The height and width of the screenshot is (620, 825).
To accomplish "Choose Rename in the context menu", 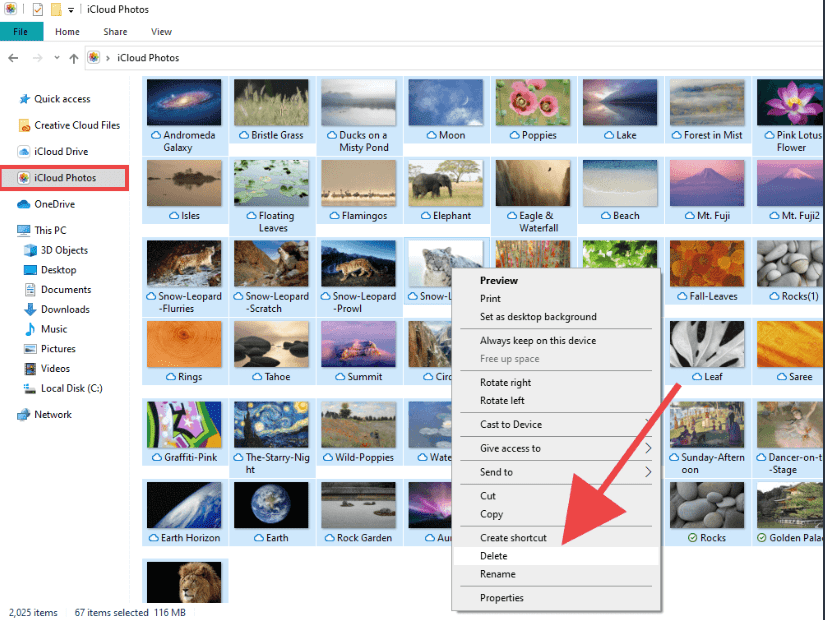I will [556, 574].
